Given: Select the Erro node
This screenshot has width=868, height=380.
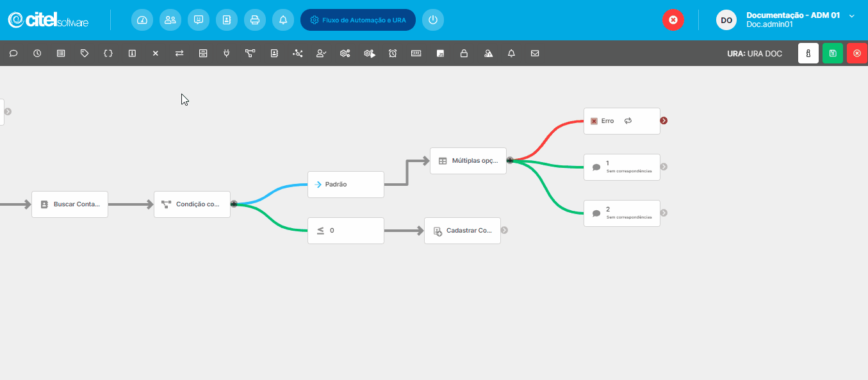Looking at the screenshot, I should click(x=622, y=121).
